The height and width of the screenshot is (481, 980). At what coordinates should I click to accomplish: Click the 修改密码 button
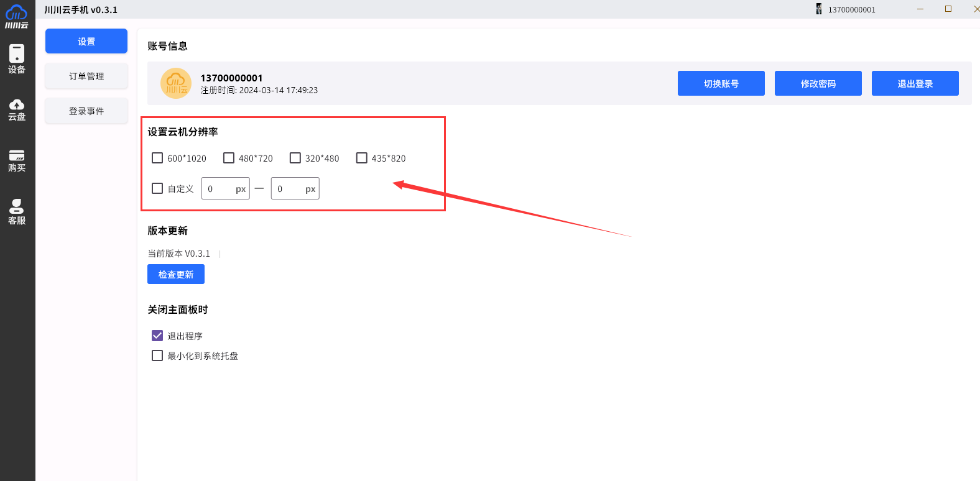(818, 83)
